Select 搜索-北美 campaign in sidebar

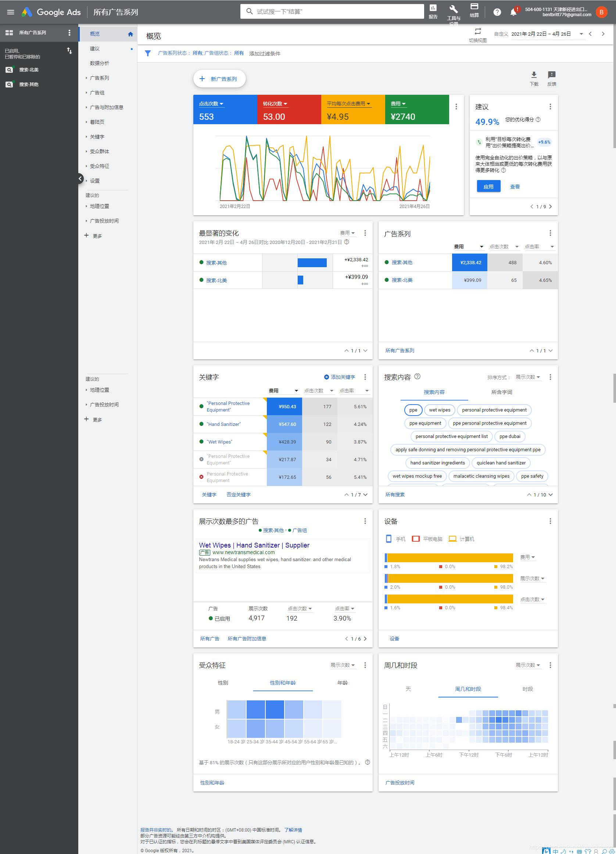tap(29, 70)
